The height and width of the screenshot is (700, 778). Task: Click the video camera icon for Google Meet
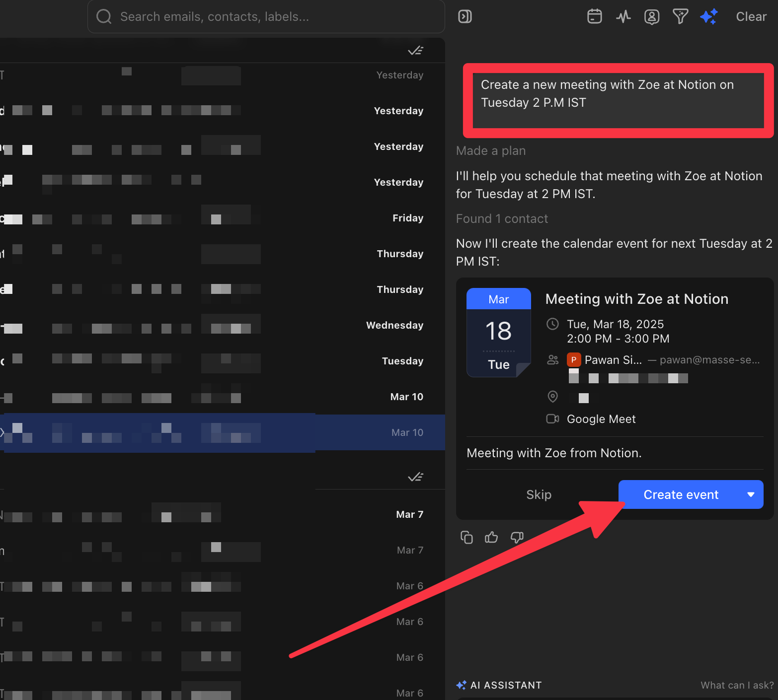tap(552, 419)
